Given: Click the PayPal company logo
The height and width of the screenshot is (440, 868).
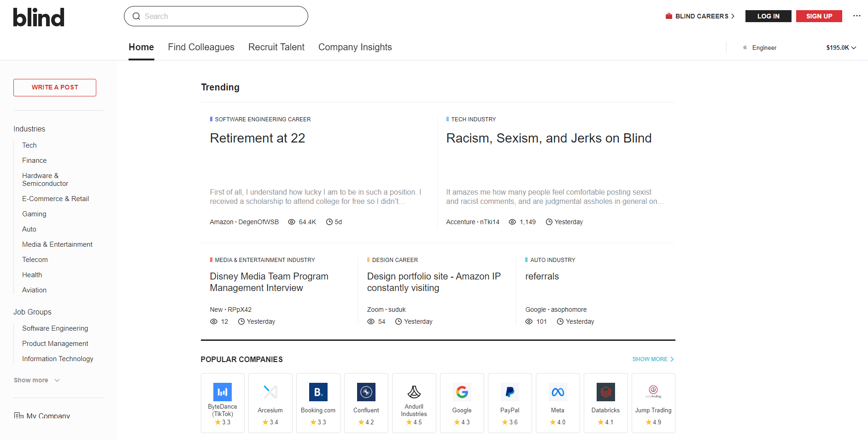Looking at the screenshot, I should (x=510, y=392).
